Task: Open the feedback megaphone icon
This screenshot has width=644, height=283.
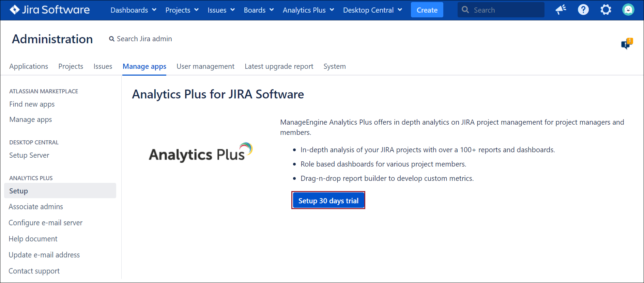Action: 561,10
